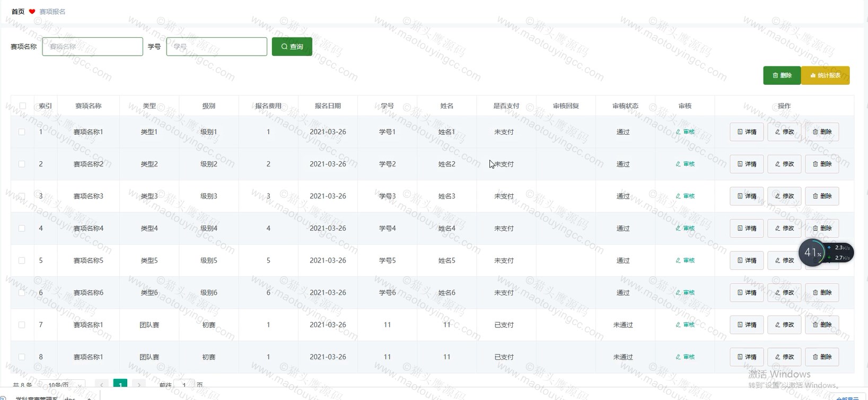Click 修改 for row index 8
The width and height of the screenshot is (868, 400).
point(784,357)
